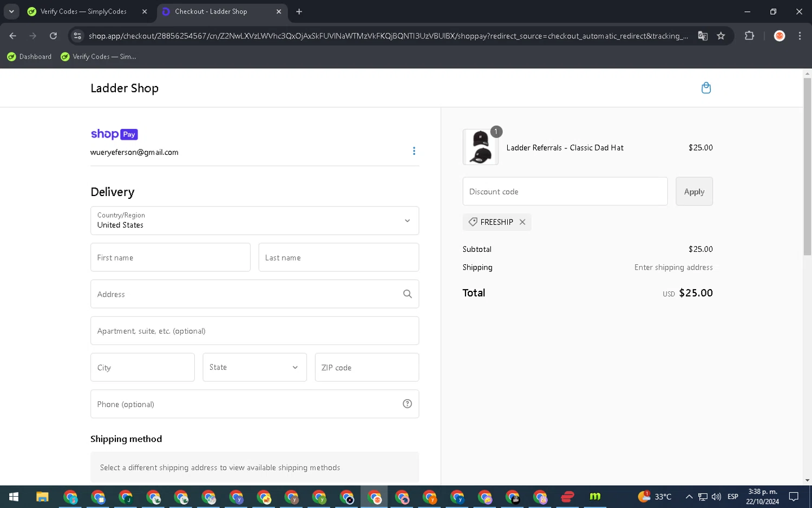Viewport: 812px width, 508px height.
Task: Click the phone field help icon
Action: tap(407, 404)
